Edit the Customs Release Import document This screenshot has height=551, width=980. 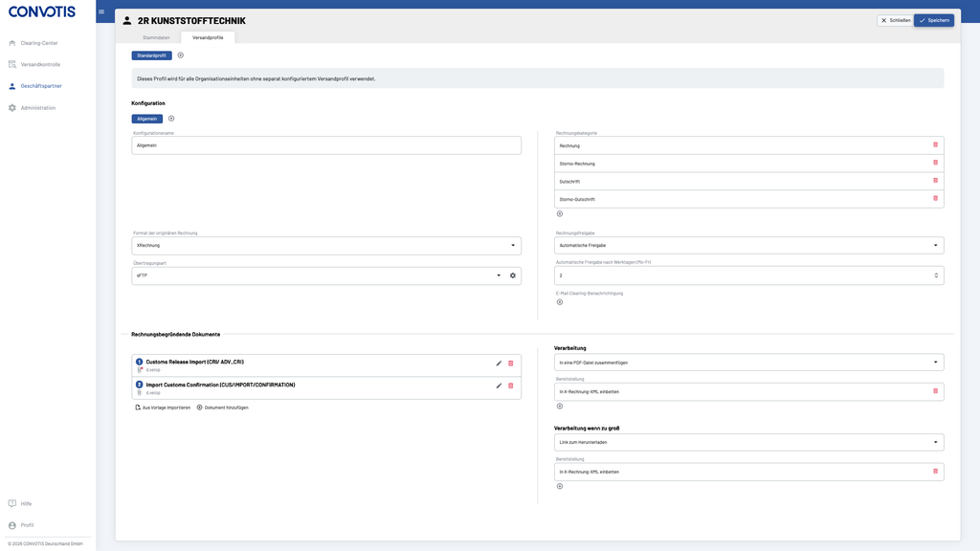point(499,364)
